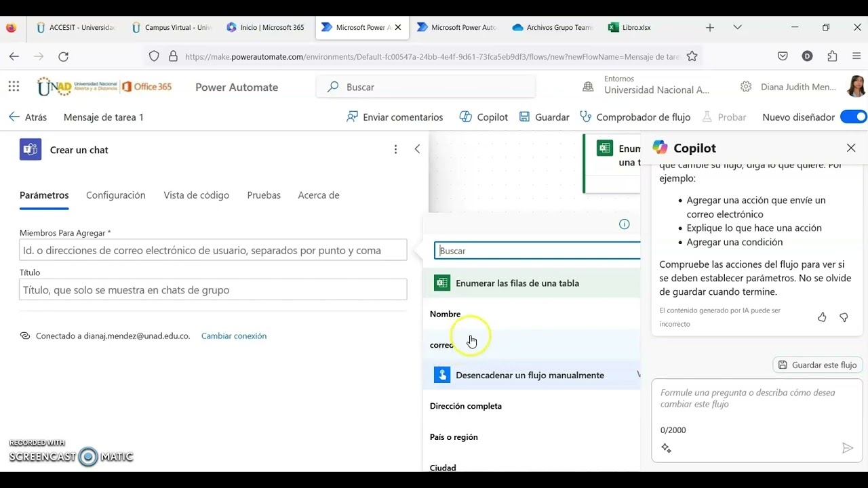Open the Pruebas tab
This screenshot has height=488, width=868.
[264, 195]
